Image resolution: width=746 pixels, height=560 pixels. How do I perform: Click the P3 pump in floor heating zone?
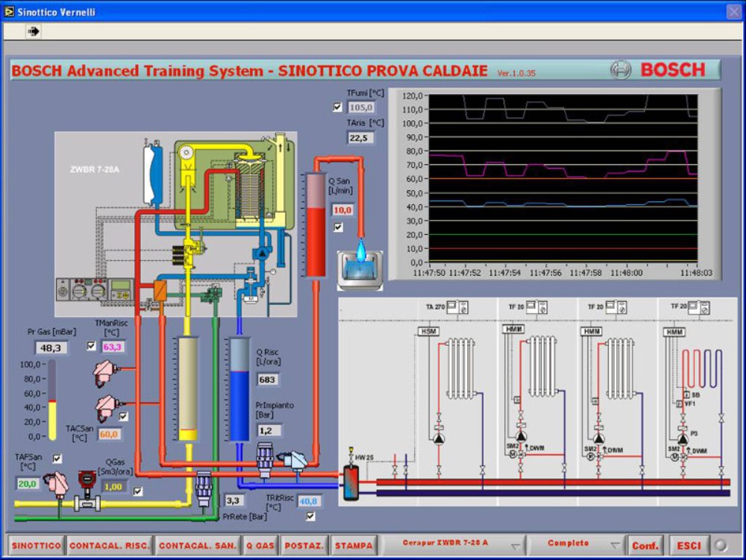point(683,438)
